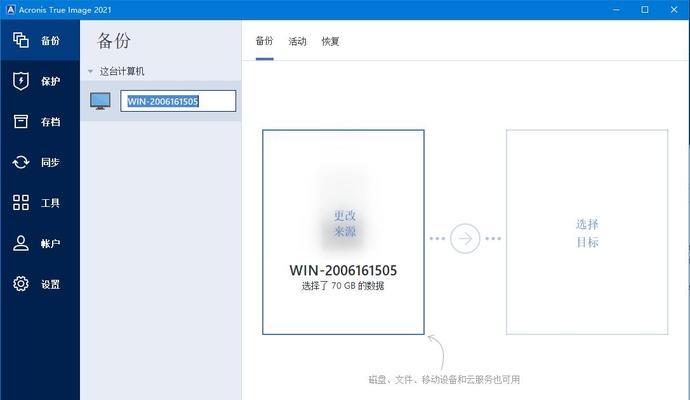This screenshot has height=400, width=690.
Task: Open the 保护 shield protection icon
Action: [x=21, y=81]
